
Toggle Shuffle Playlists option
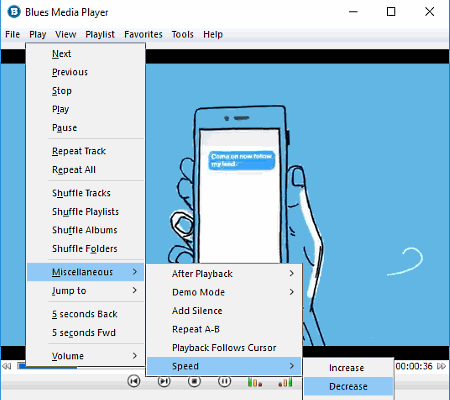tap(85, 212)
